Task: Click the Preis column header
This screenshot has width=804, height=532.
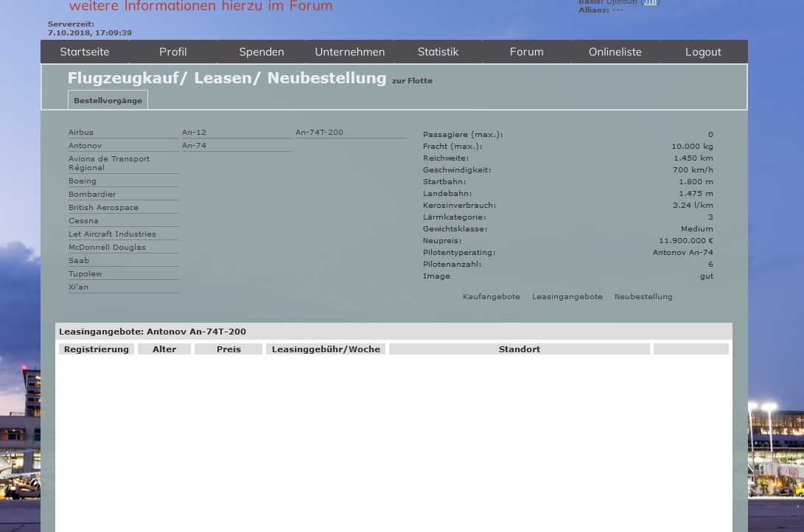Action: 228,349
